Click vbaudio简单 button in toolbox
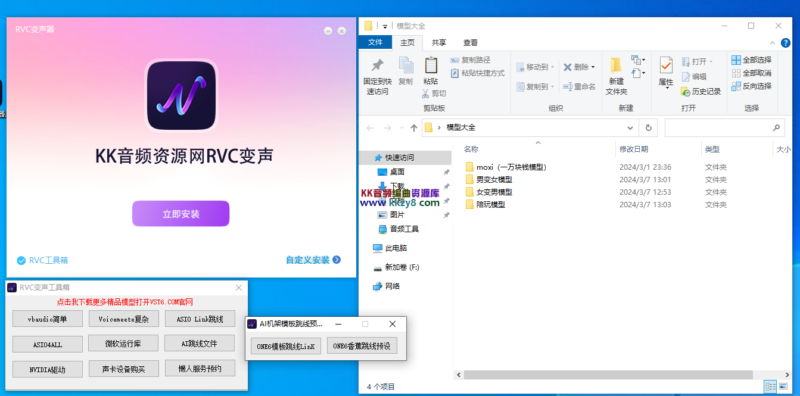 tap(47, 319)
